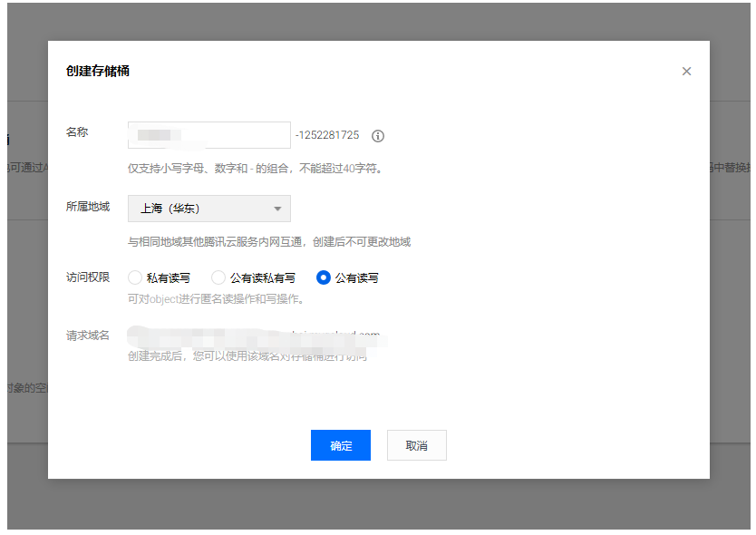Click the 访问权限 label

point(88,277)
